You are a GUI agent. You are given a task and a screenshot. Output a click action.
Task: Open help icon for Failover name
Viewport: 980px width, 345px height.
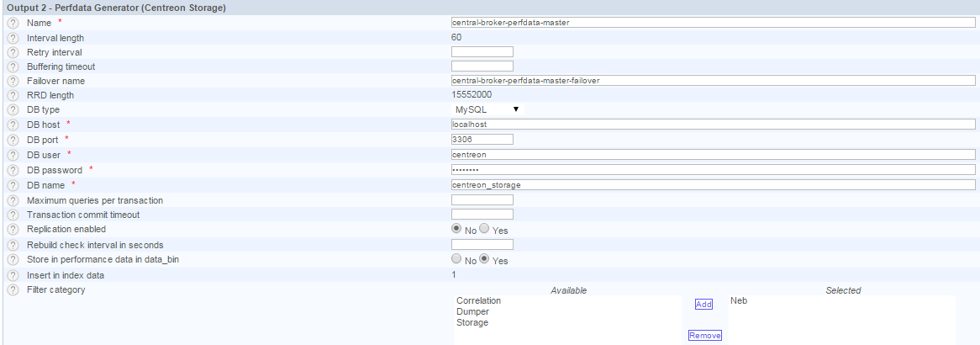tap(13, 81)
